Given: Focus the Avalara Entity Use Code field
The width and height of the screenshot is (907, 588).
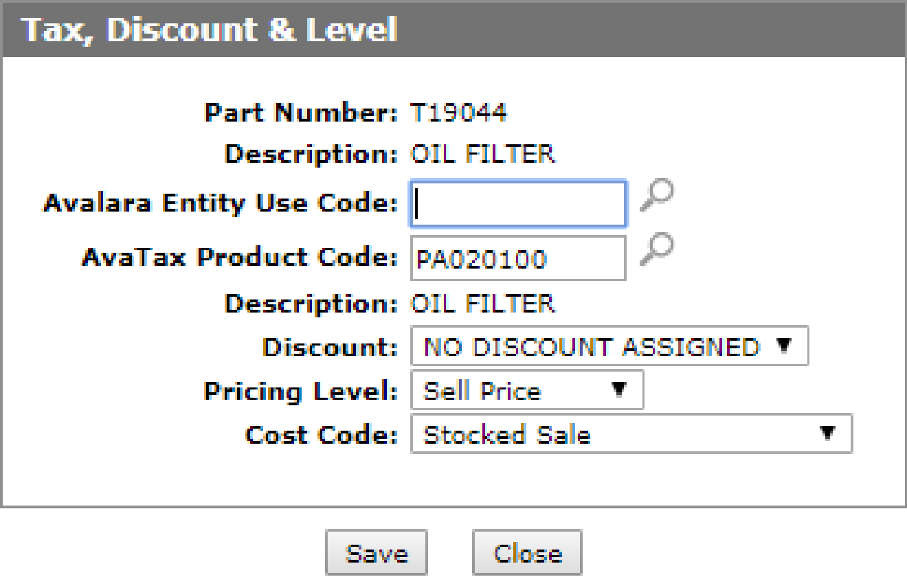Looking at the screenshot, I should [518, 204].
